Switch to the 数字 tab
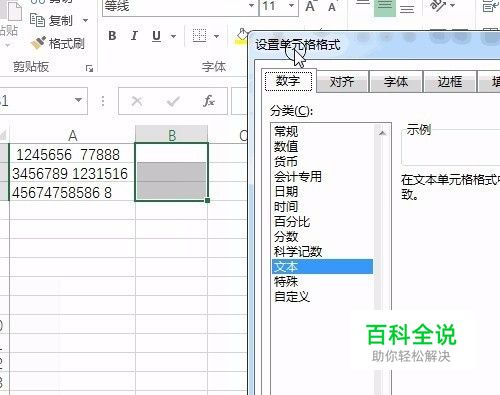The width and height of the screenshot is (500, 395). [x=288, y=81]
